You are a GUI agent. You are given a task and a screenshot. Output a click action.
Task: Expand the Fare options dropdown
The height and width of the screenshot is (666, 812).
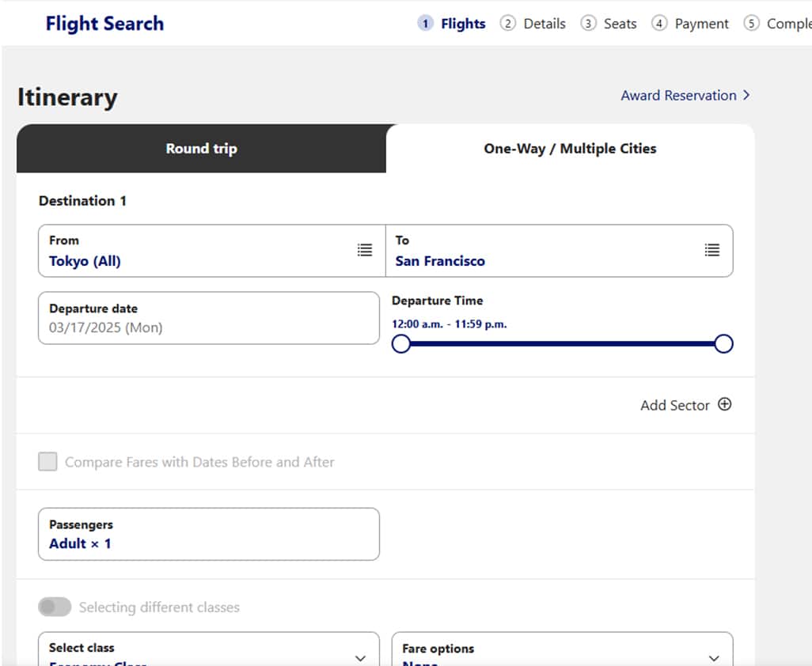(714, 657)
